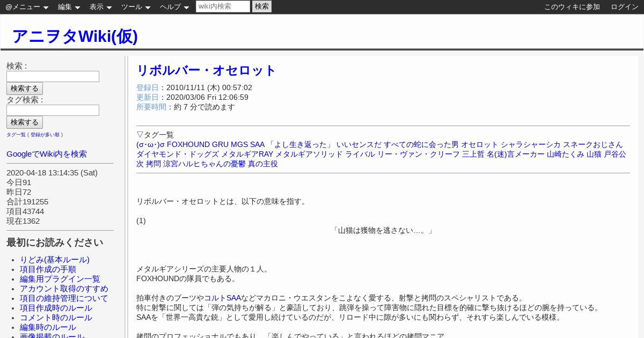Focus the タグ検索 text field
644x338 pixels.
(x=53, y=110)
